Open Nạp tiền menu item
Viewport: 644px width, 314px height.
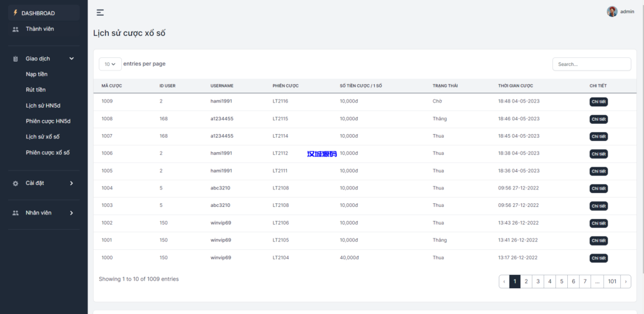(x=36, y=74)
